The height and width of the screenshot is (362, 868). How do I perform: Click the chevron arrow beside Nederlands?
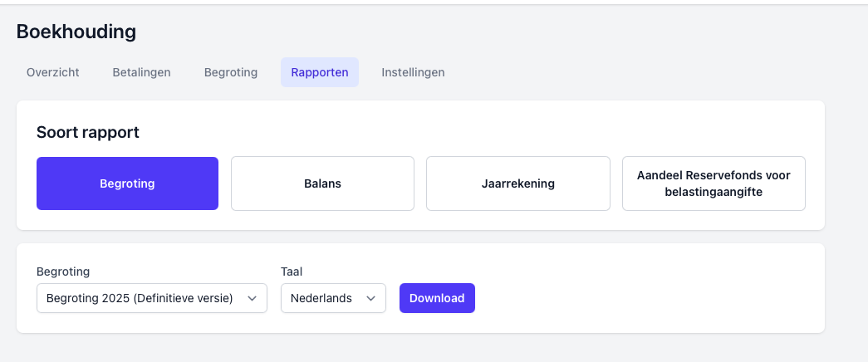[x=371, y=298]
